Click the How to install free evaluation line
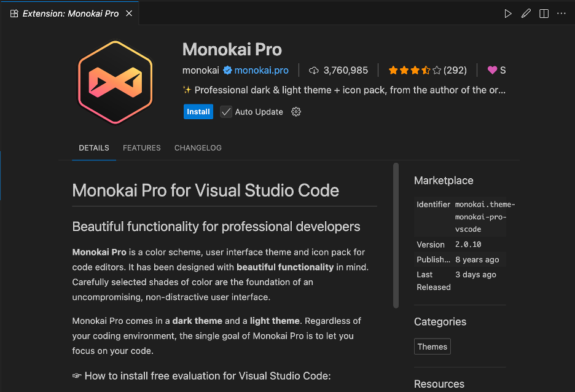The width and height of the screenshot is (575, 392). 201,376
